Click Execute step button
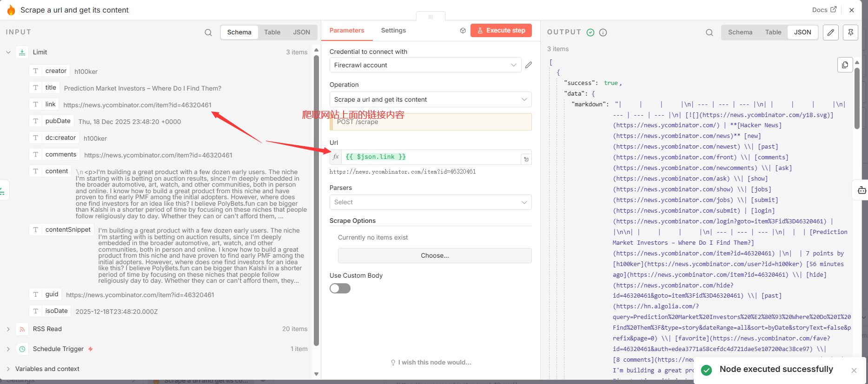This screenshot has width=868, height=384. pos(501,30)
